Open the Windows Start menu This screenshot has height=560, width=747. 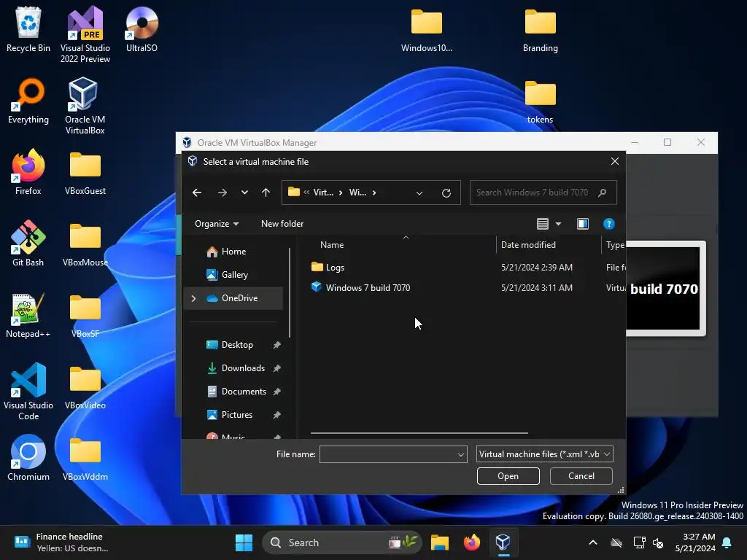pos(244,542)
